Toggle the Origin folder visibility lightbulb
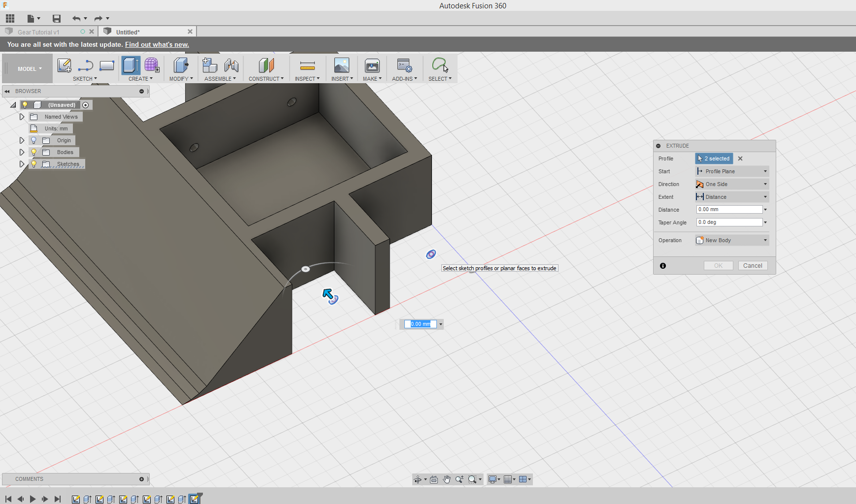Image resolution: width=856 pixels, height=504 pixels. pos(33,140)
